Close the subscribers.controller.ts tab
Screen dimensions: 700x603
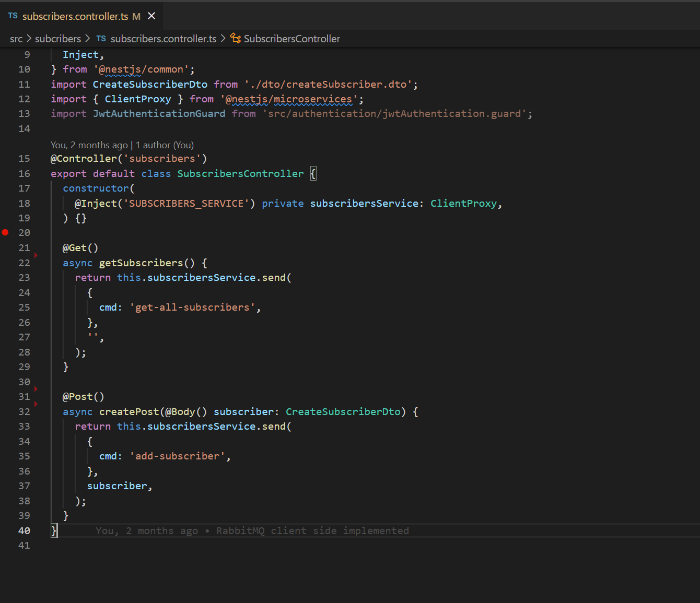(151, 16)
